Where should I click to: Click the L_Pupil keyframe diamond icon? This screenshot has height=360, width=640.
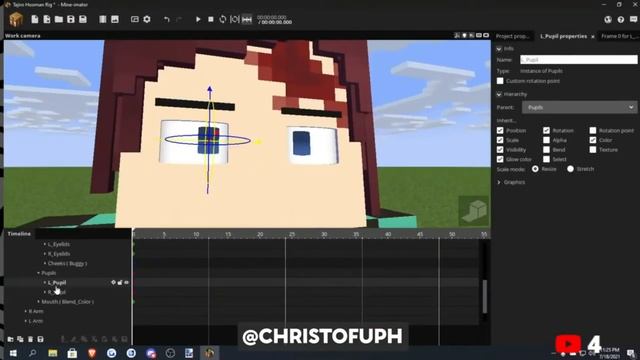coord(113,282)
